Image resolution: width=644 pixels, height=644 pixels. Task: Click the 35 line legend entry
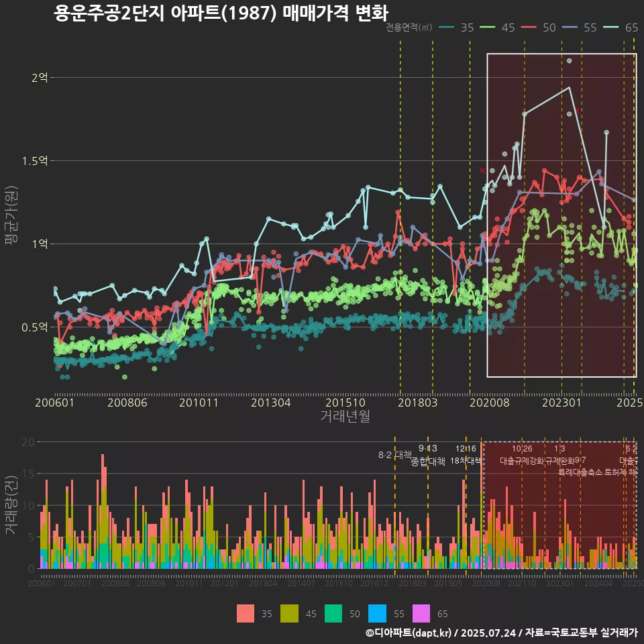coord(456,28)
